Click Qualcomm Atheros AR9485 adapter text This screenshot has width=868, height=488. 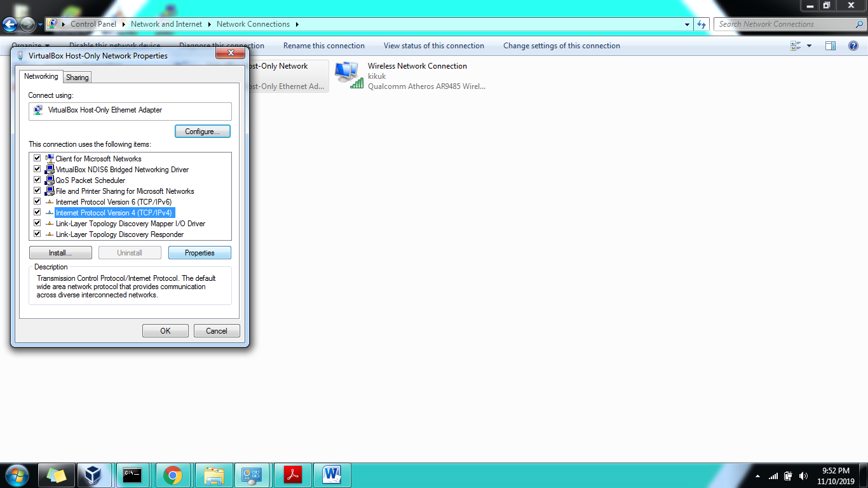426,86
